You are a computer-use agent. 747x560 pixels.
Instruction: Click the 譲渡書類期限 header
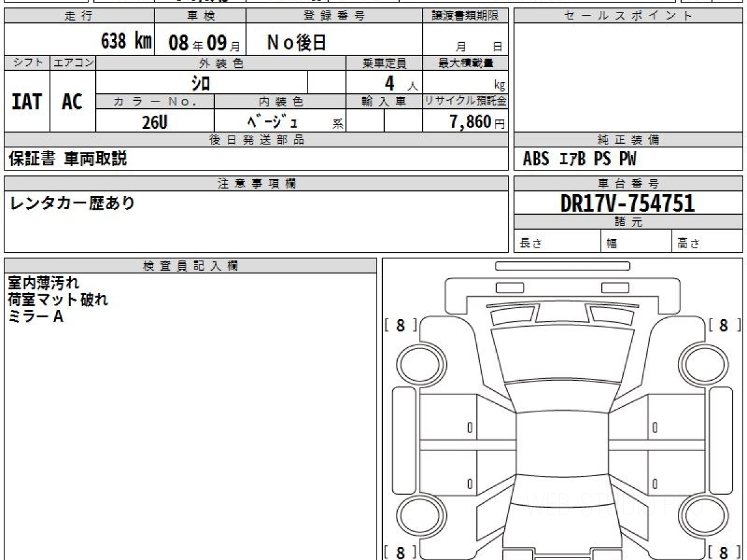tap(466, 16)
